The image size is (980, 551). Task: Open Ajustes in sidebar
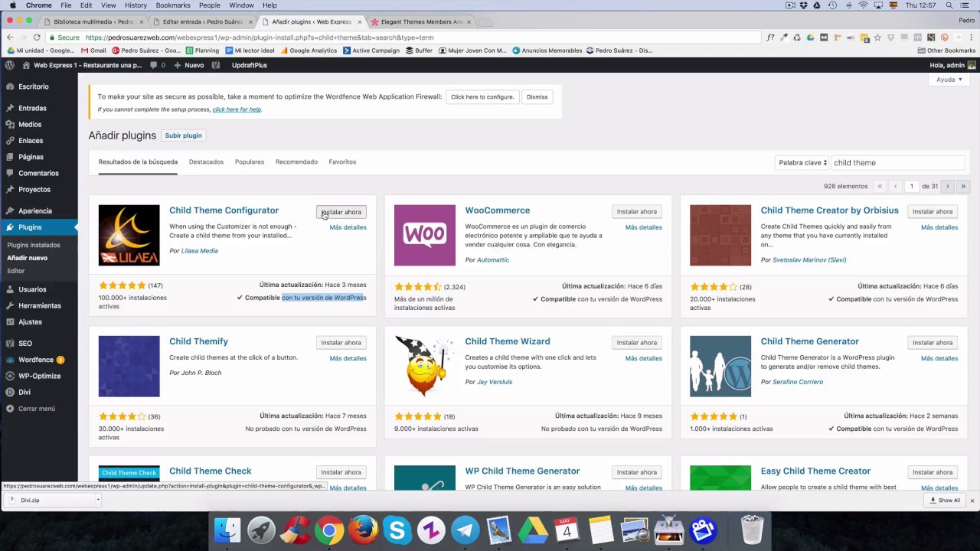pos(30,321)
